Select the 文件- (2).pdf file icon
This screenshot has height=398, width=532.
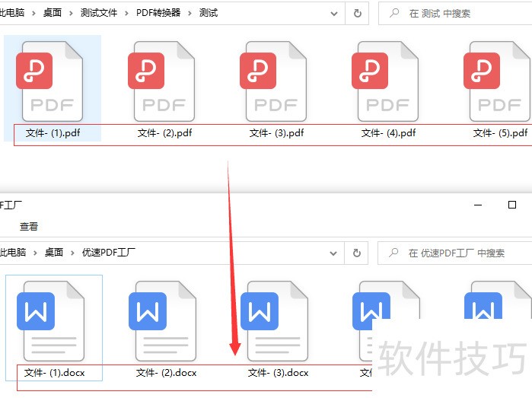click(x=161, y=81)
